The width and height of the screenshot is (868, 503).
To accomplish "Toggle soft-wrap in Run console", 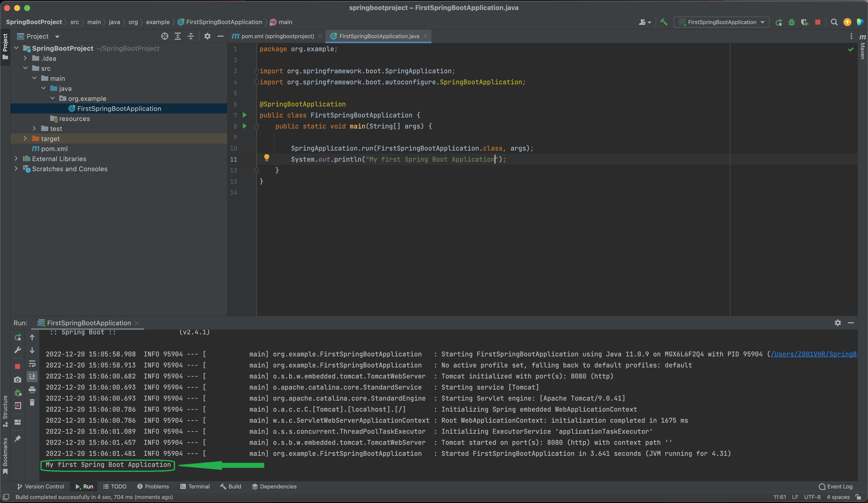I will point(32,363).
